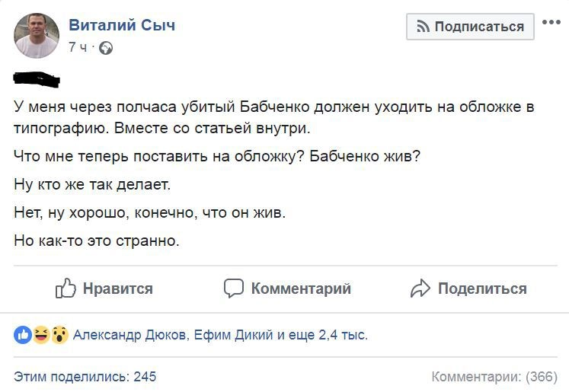Expand Комментарии (366) comments
569x392 pixels.
tap(494, 376)
